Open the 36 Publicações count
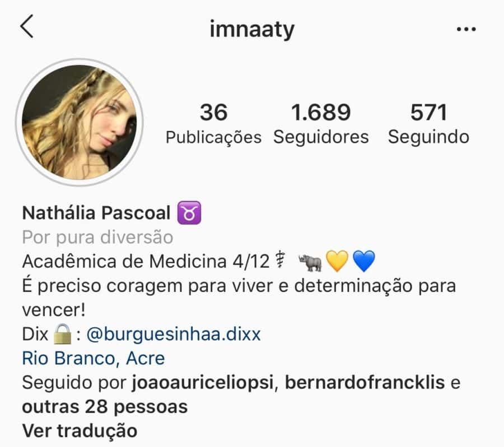This screenshot has height=447, width=504. [x=213, y=124]
